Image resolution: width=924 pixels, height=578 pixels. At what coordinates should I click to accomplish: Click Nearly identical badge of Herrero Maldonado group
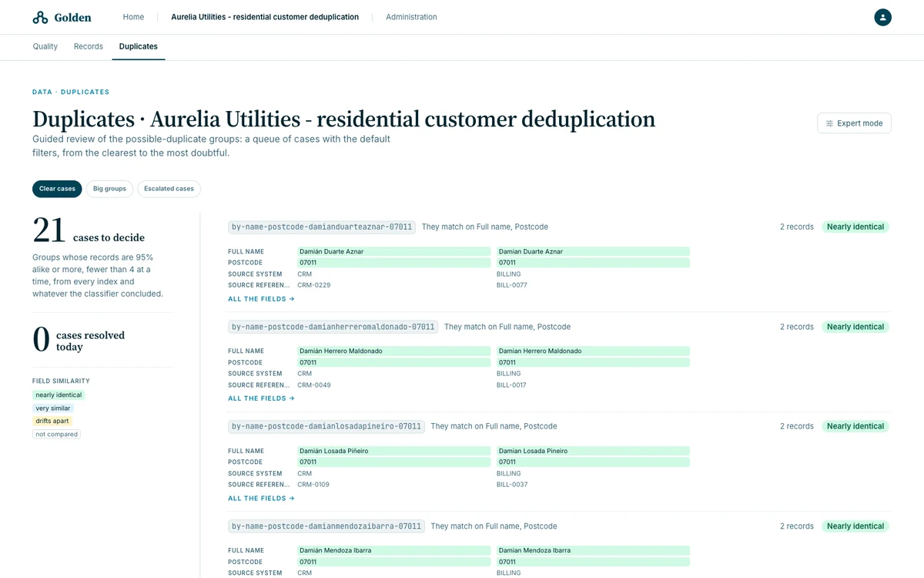(855, 327)
